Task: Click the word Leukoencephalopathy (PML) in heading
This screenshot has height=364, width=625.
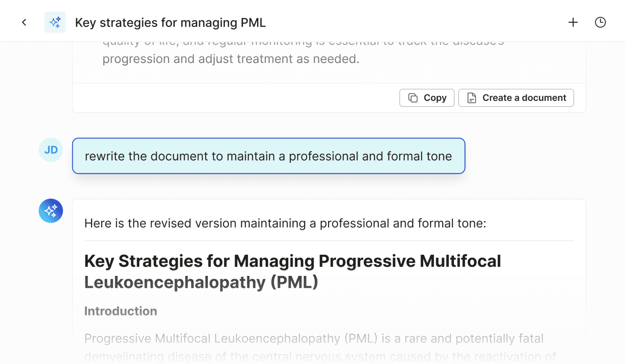Action: pyautogui.click(x=201, y=282)
